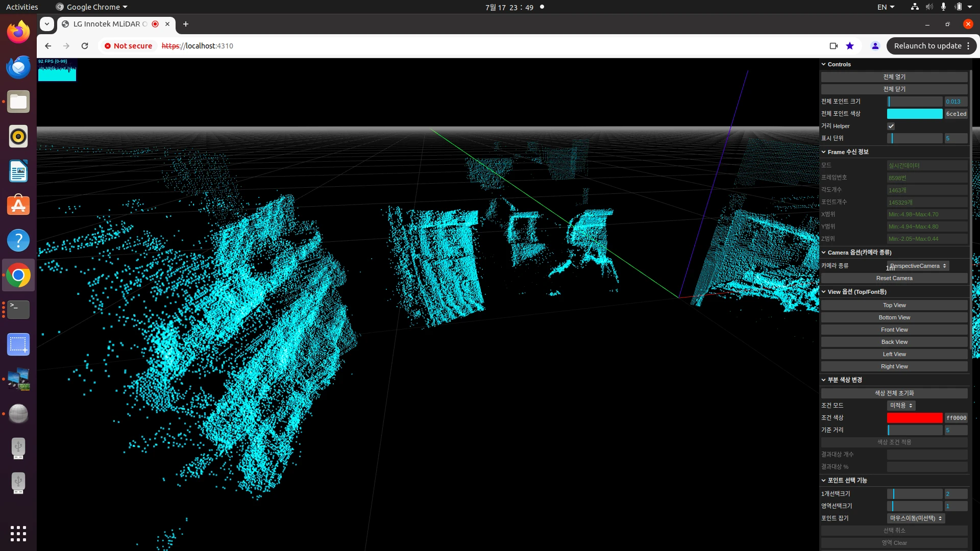Collapse the View 옵션 (Top/Font등) section
The width and height of the screenshot is (980, 551).
pyautogui.click(x=895, y=292)
